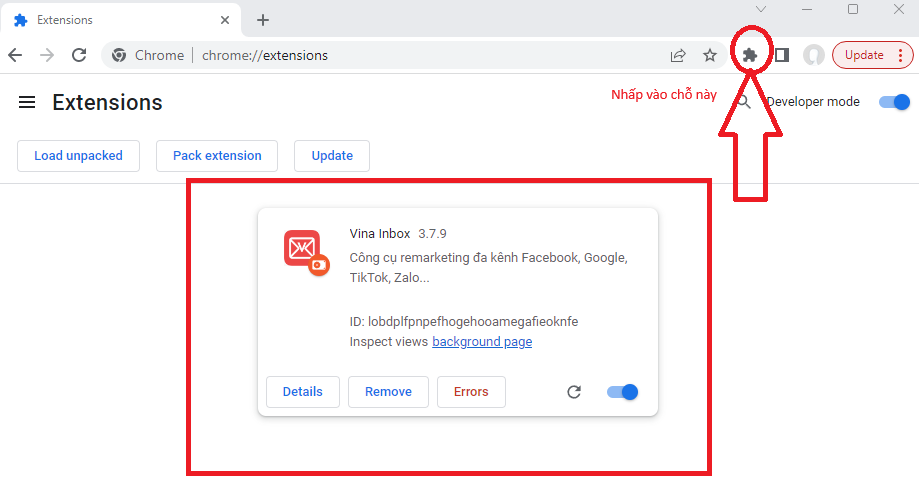Open Vina Inbox Details
Viewport: 919px width, 502px height.
tap(302, 392)
